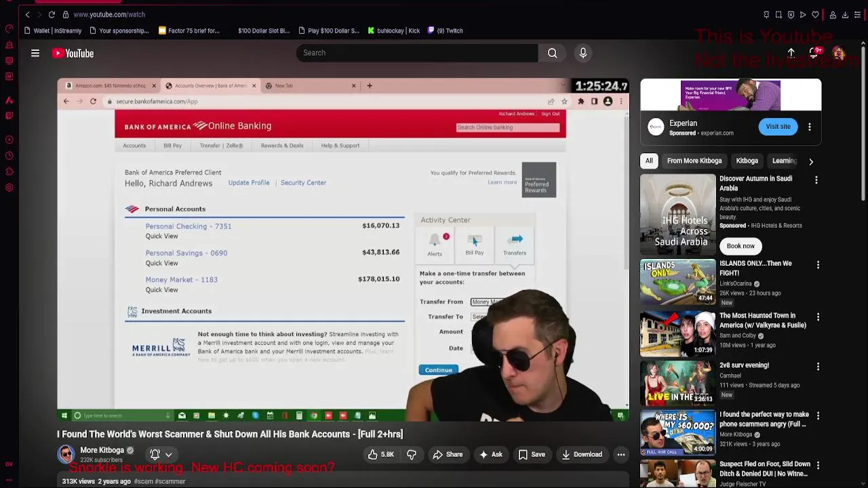The width and height of the screenshot is (868, 488).
Task: Open the #scammer hashtag link
Action: 170,481
